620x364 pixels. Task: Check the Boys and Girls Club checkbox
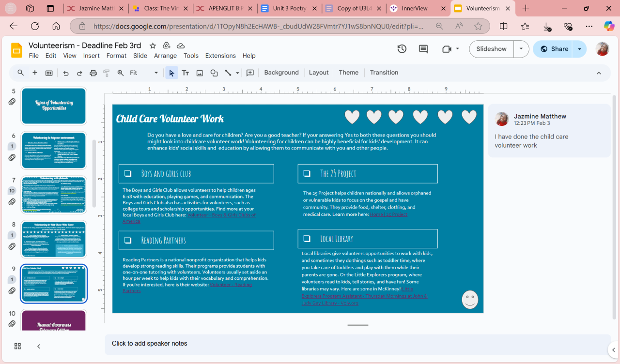(128, 173)
